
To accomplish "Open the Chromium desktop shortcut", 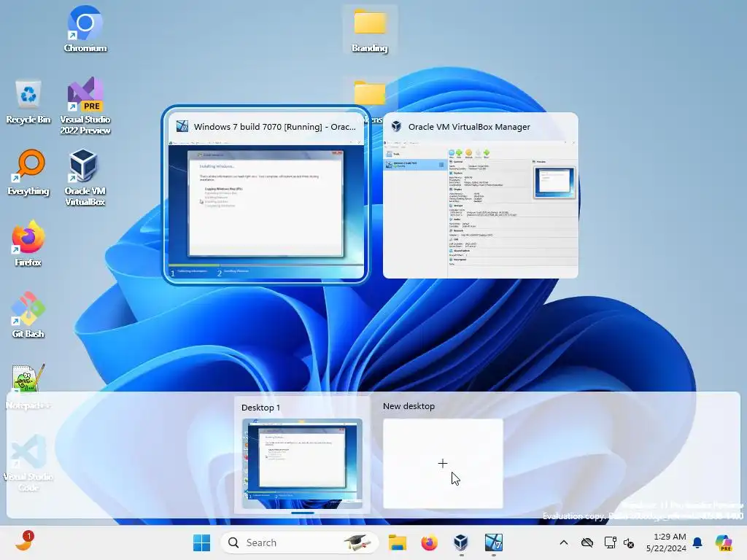I will pos(85,28).
